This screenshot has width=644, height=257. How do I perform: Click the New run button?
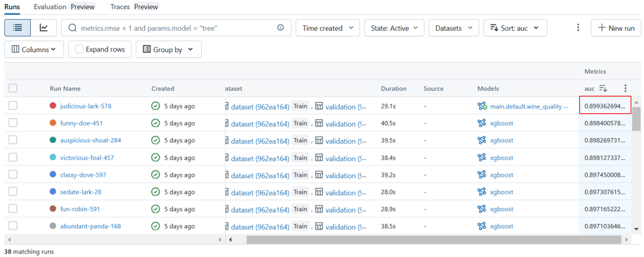[x=616, y=28]
